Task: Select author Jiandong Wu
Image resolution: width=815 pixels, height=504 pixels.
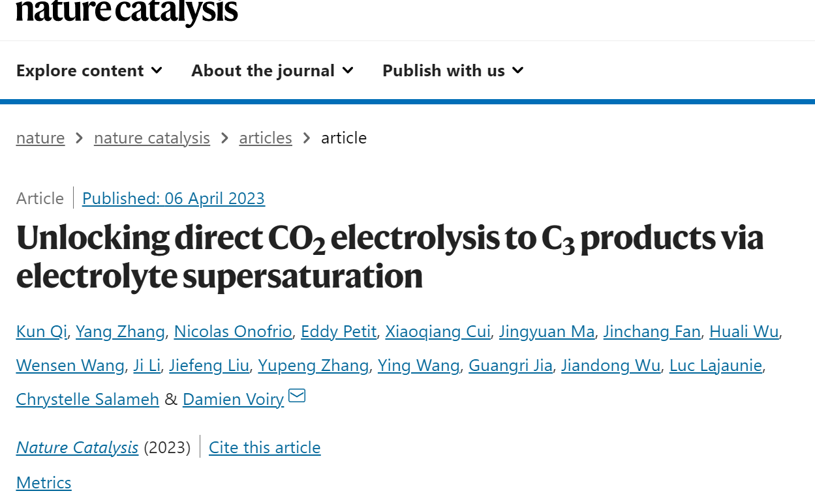Action: point(611,366)
